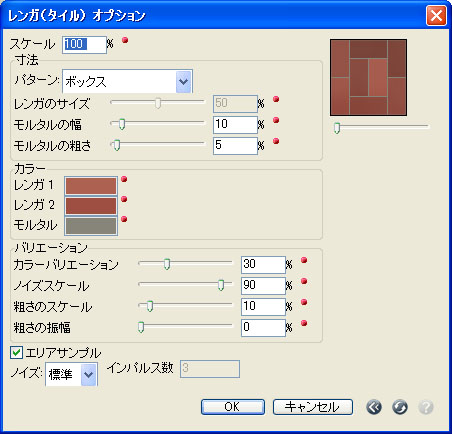Open the パターン dropdown showing ボックス
This screenshot has height=434, width=452.
[x=127, y=81]
